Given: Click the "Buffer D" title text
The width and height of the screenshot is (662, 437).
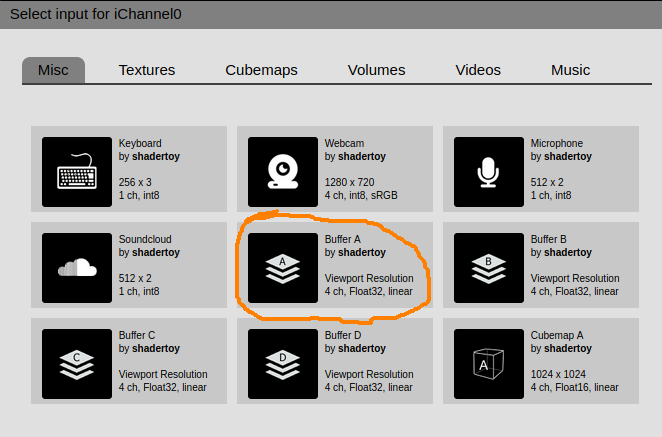Looking at the screenshot, I should click(x=343, y=335).
